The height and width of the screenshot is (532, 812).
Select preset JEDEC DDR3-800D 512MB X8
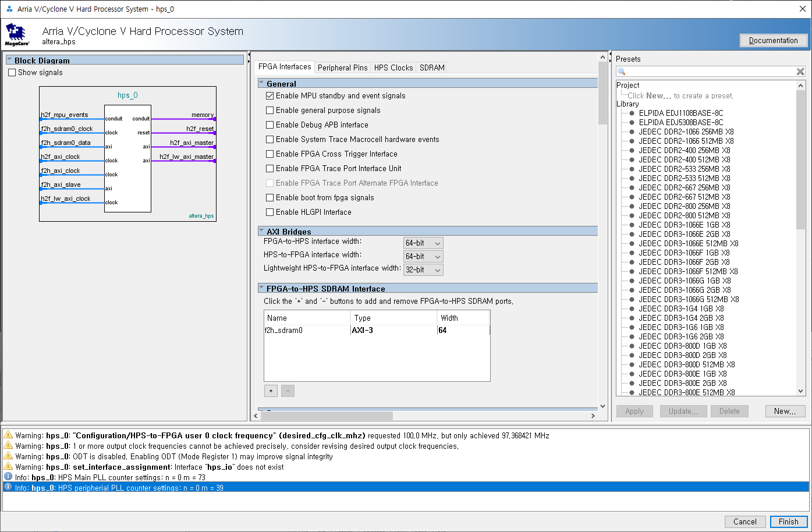[x=686, y=364]
